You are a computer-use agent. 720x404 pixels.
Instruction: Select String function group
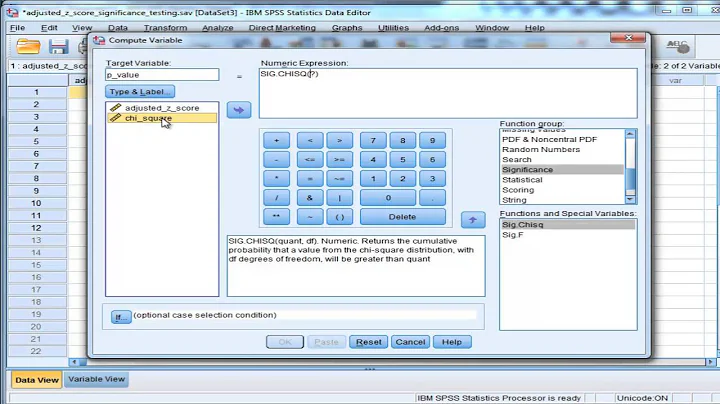[562, 200]
